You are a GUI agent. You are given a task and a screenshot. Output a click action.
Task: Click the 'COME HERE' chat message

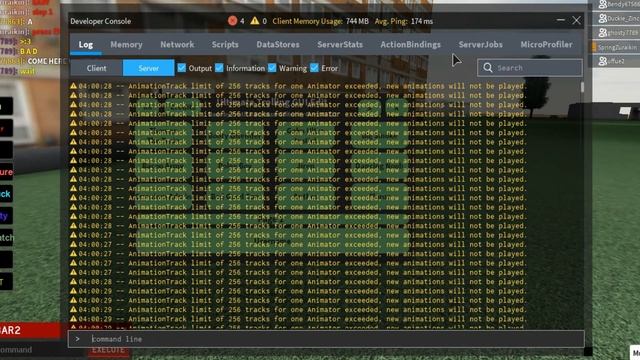(47, 61)
